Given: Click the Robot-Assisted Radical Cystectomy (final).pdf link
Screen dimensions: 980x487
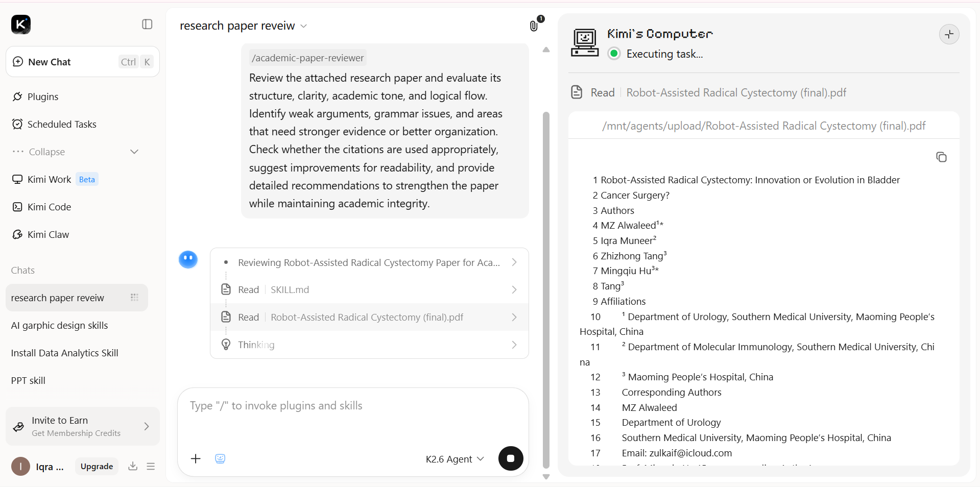Looking at the screenshot, I should click(x=736, y=92).
